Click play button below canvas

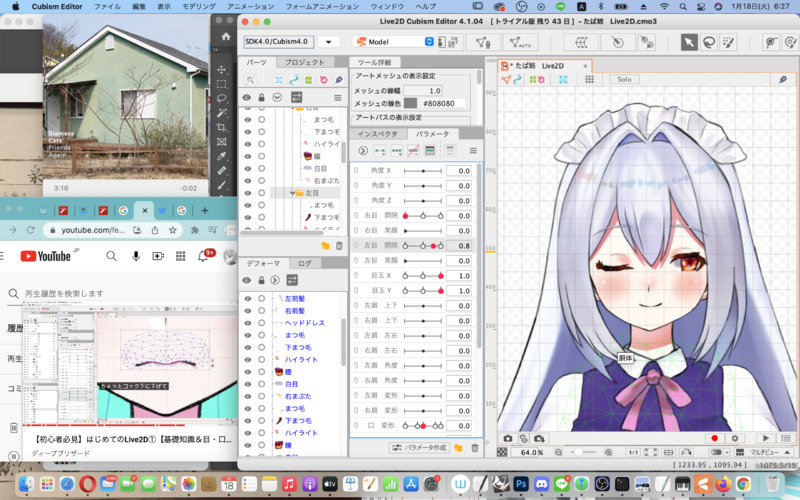tap(766, 438)
